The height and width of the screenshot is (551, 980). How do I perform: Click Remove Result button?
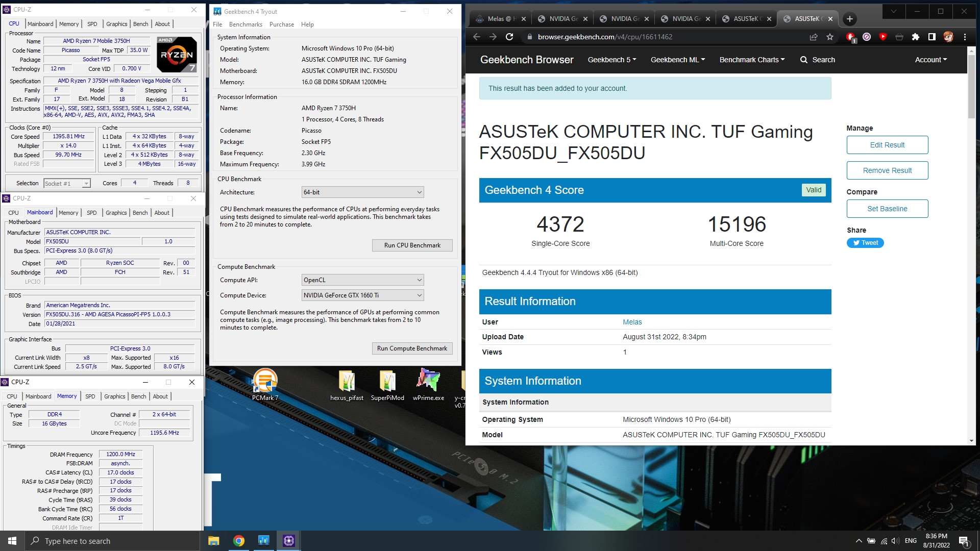click(887, 170)
